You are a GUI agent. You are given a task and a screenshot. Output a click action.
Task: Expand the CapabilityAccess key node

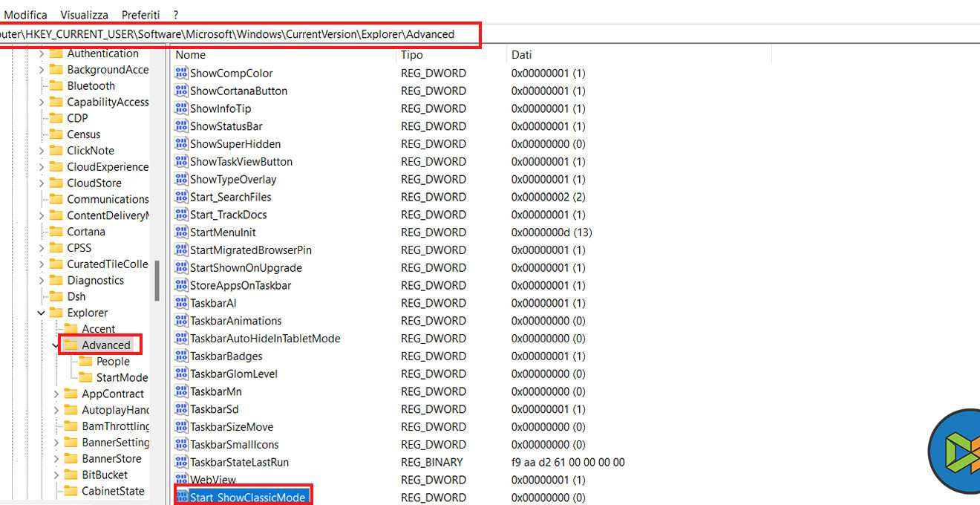[x=41, y=102]
